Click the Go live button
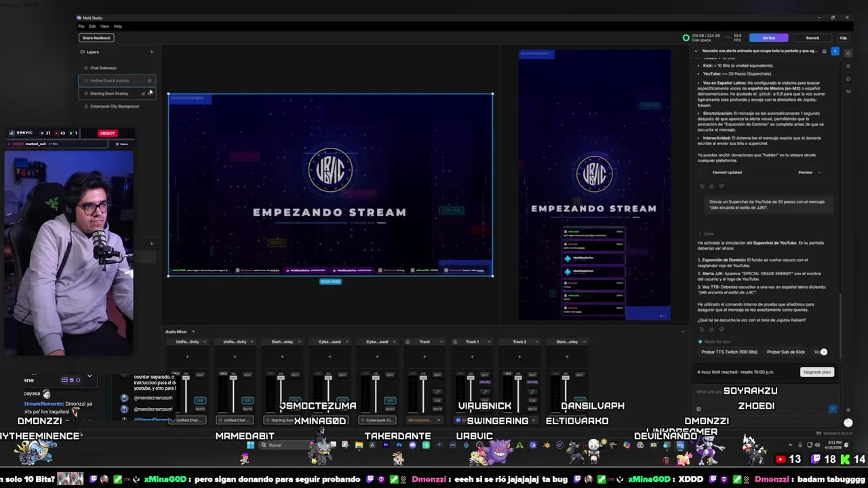Image resolution: width=868 pixels, height=488 pixels. 768,38
